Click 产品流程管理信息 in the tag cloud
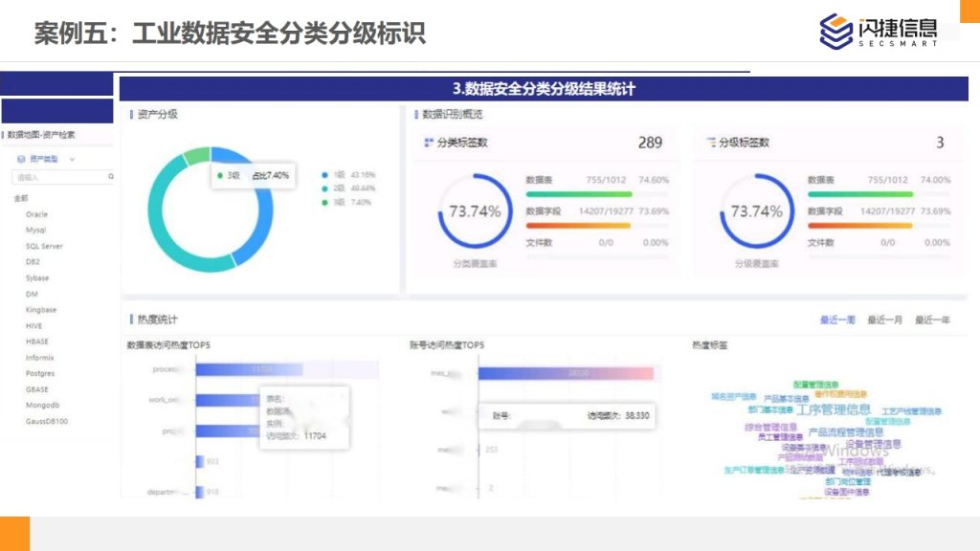Image resolution: width=980 pixels, height=551 pixels. (846, 432)
